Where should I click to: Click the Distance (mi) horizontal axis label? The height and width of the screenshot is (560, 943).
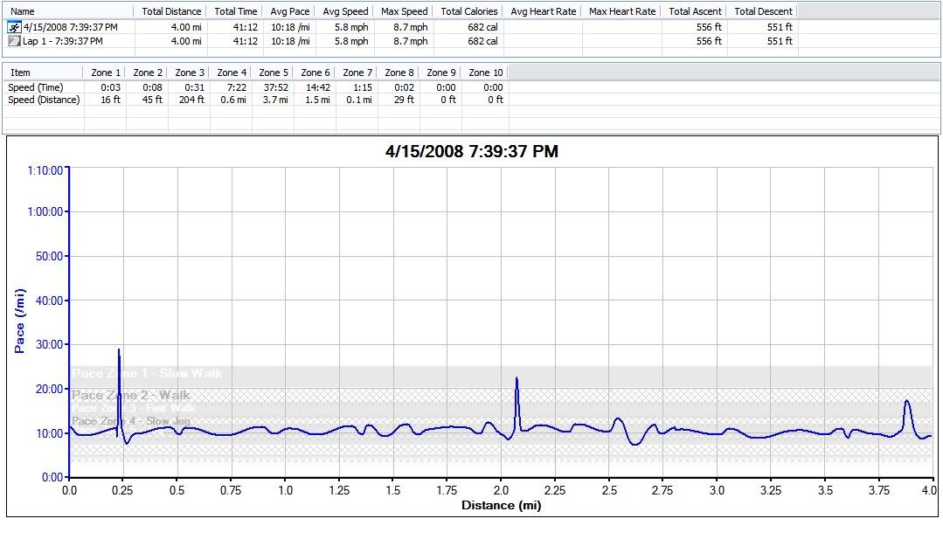pos(501,505)
